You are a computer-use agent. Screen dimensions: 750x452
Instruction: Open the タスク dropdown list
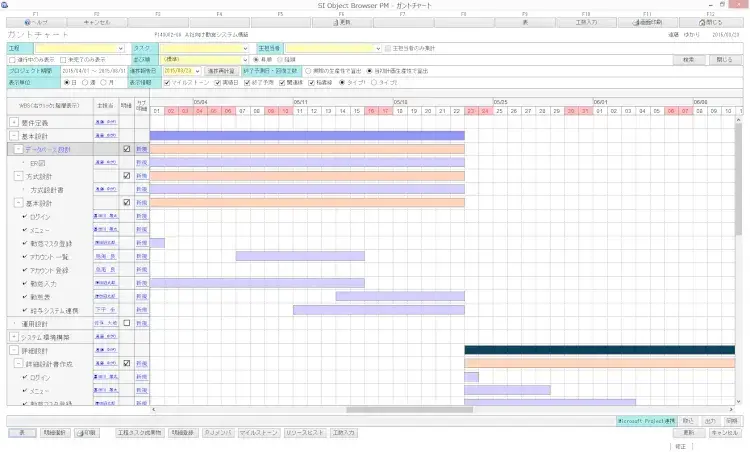(245, 47)
